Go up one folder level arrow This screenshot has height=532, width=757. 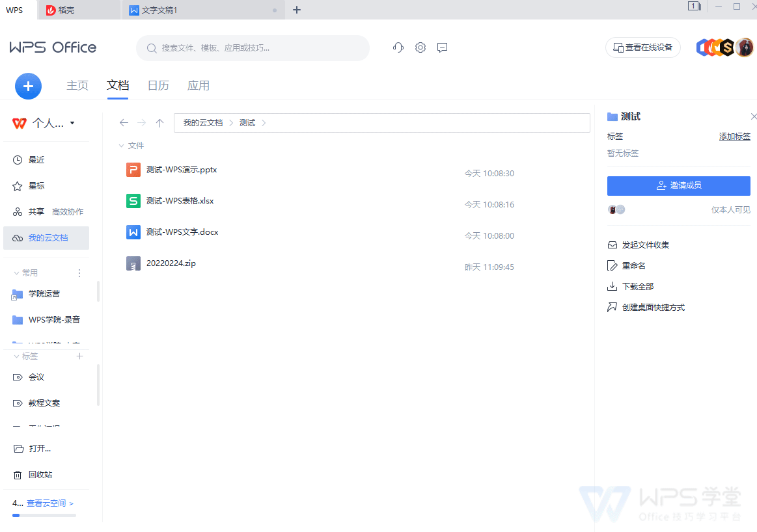pos(160,122)
